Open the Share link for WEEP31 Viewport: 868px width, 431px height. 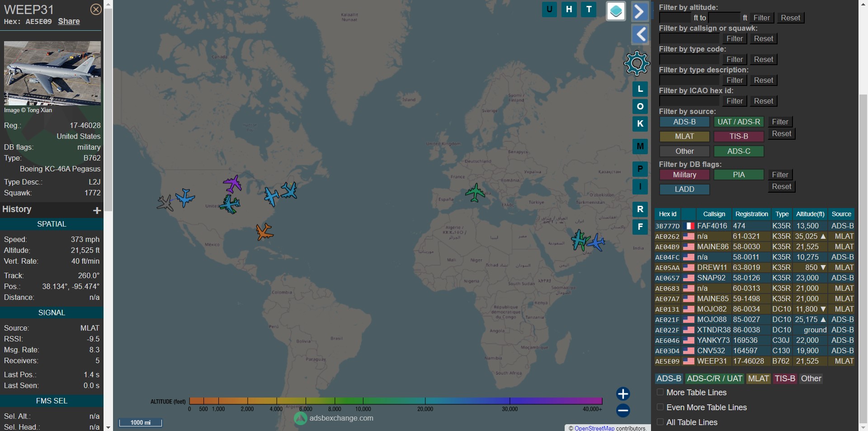[69, 21]
